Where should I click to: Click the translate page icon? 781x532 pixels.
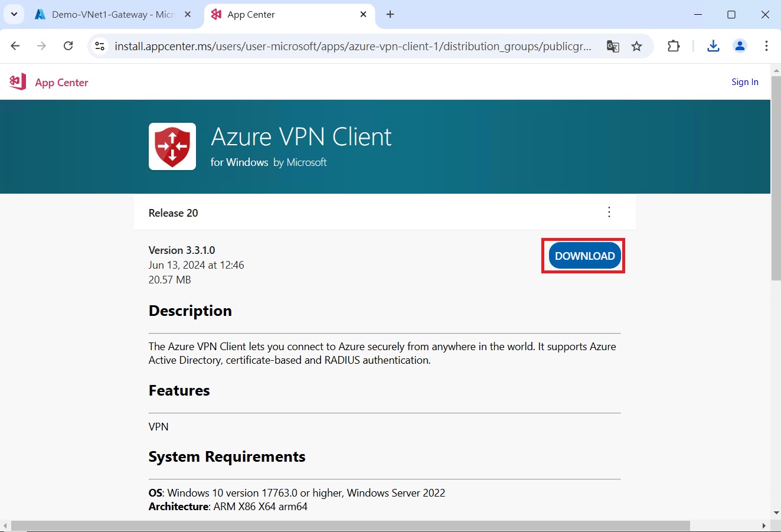613,46
